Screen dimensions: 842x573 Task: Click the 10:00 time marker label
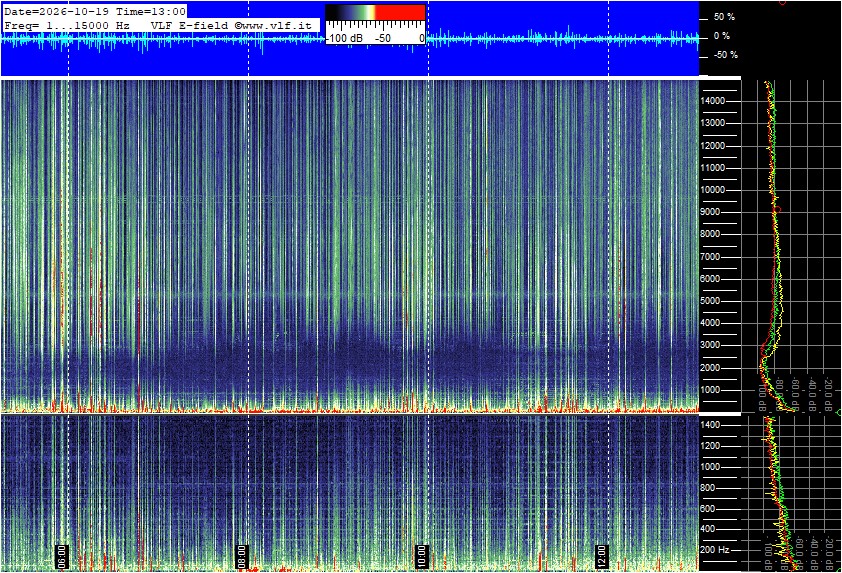[x=422, y=556]
